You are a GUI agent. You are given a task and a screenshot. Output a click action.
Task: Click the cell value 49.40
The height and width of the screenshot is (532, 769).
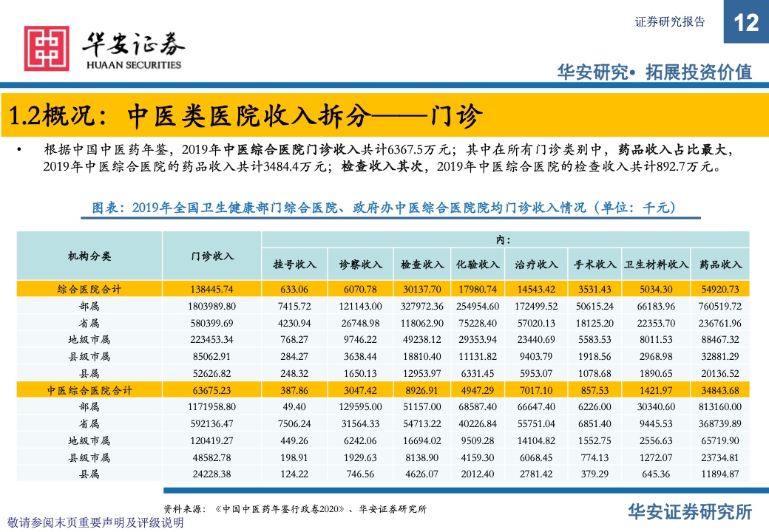click(294, 406)
